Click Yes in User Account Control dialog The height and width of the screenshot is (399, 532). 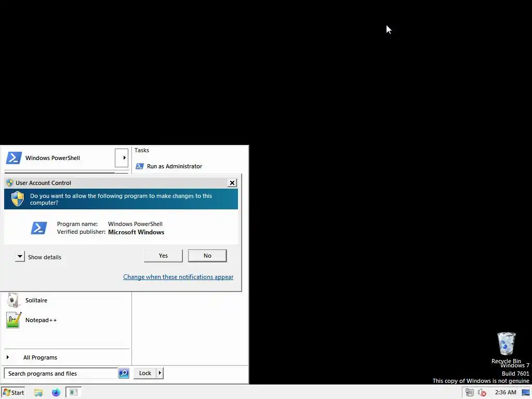[163, 256]
